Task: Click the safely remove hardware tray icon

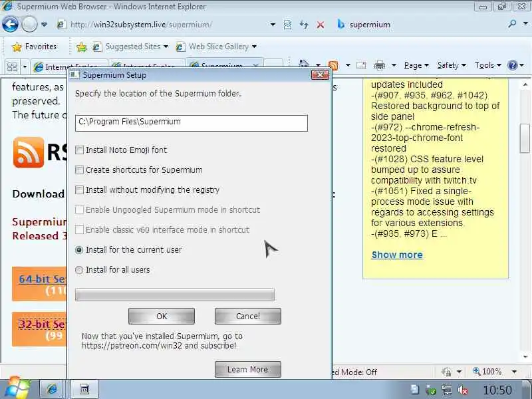Action: (430, 390)
